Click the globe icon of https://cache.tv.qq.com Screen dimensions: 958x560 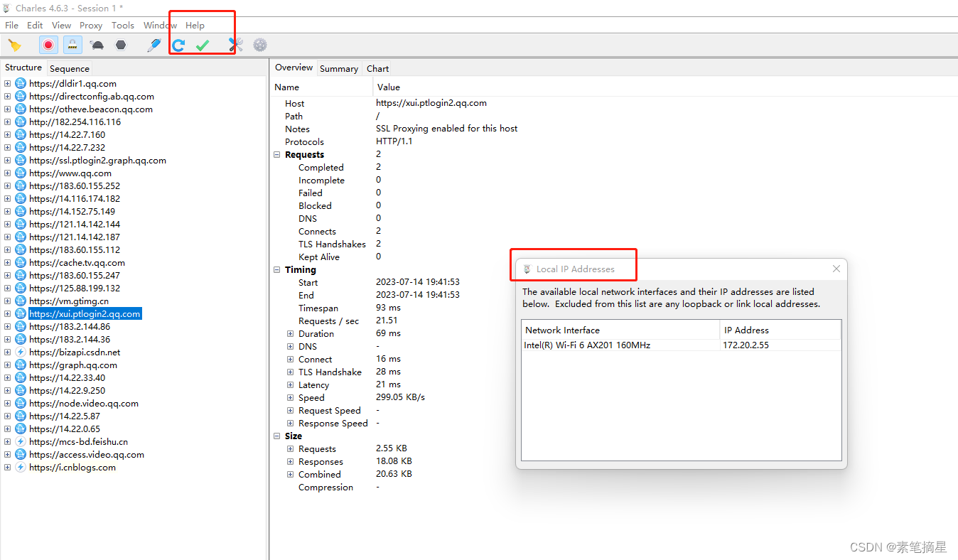(x=21, y=262)
